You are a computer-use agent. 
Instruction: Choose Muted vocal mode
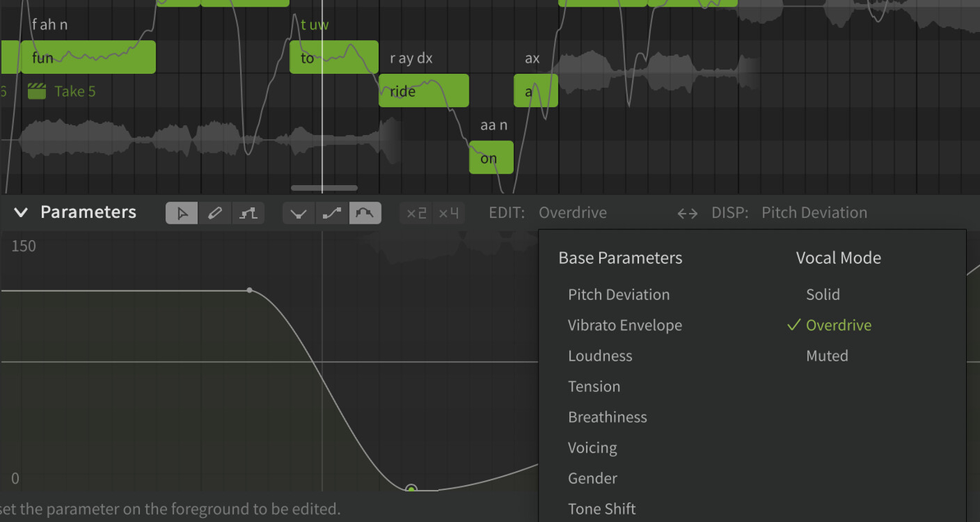point(827,356)
